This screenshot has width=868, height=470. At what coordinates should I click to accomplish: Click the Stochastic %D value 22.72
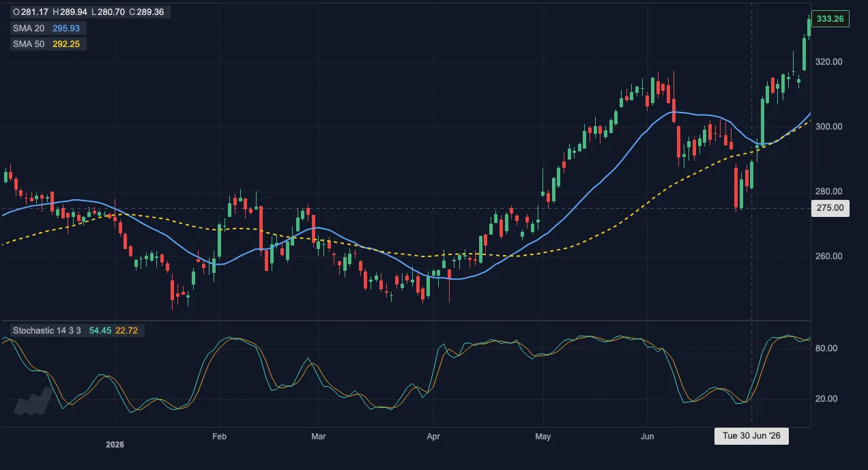(x=126, y=331)
